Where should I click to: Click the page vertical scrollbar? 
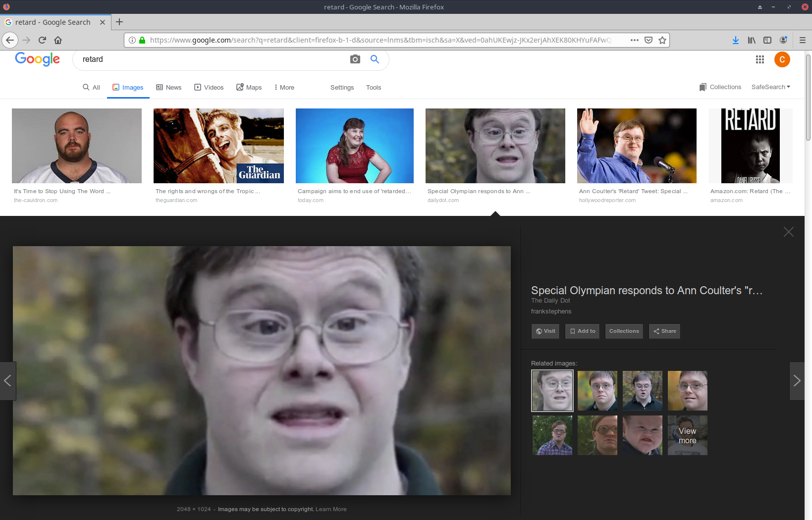tap(809, 97)
